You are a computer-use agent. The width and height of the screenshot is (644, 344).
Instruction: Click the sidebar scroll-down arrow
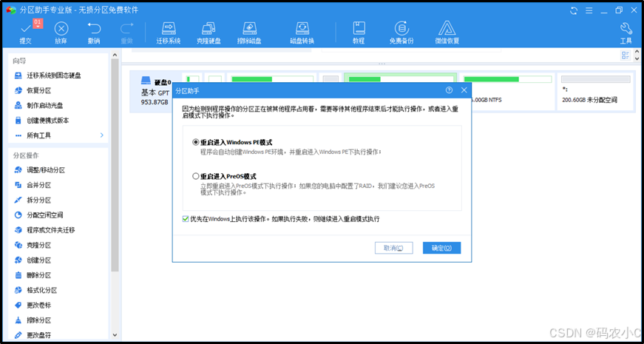[115, 335]
